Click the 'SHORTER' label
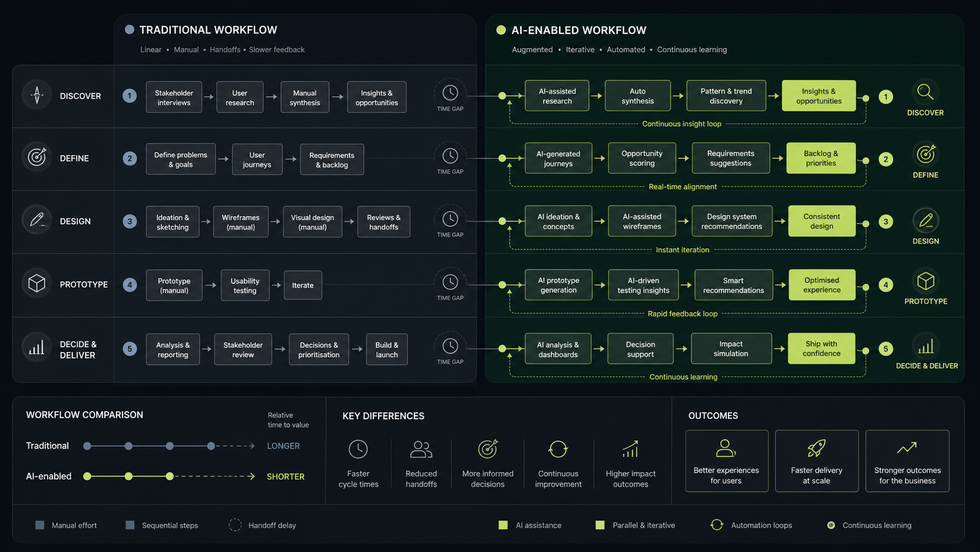The height and width of the screenshot is (552, 980). 285,477
